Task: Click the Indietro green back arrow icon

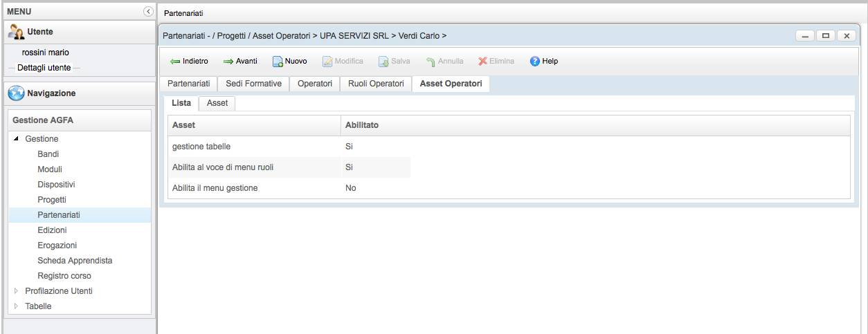Action: pos(175,62)
